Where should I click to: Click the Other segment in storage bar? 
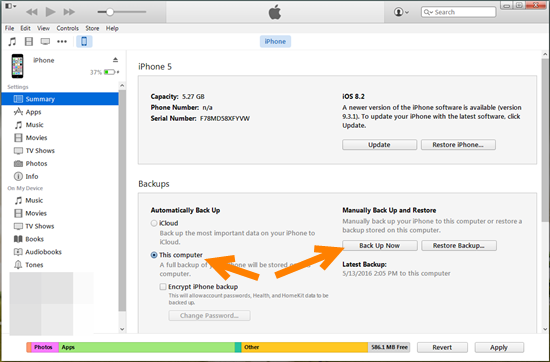click(304, 347)
